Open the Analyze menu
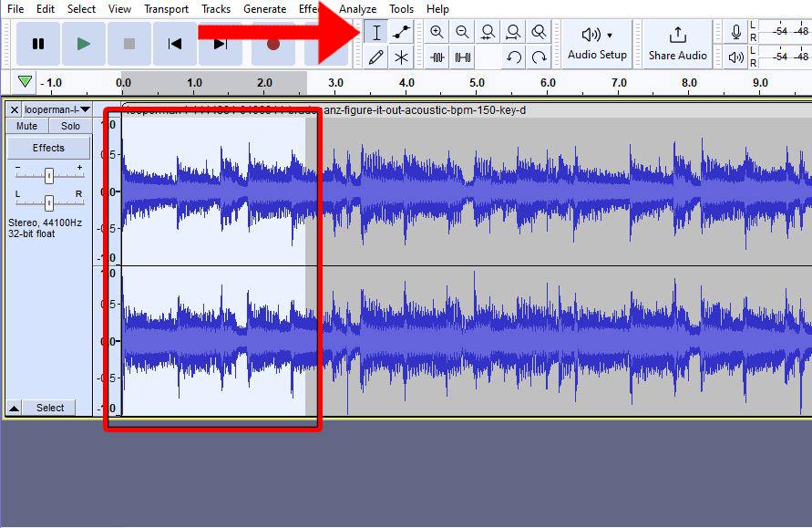This screenshot has height=528, width=812. click(x=358, y=9)
